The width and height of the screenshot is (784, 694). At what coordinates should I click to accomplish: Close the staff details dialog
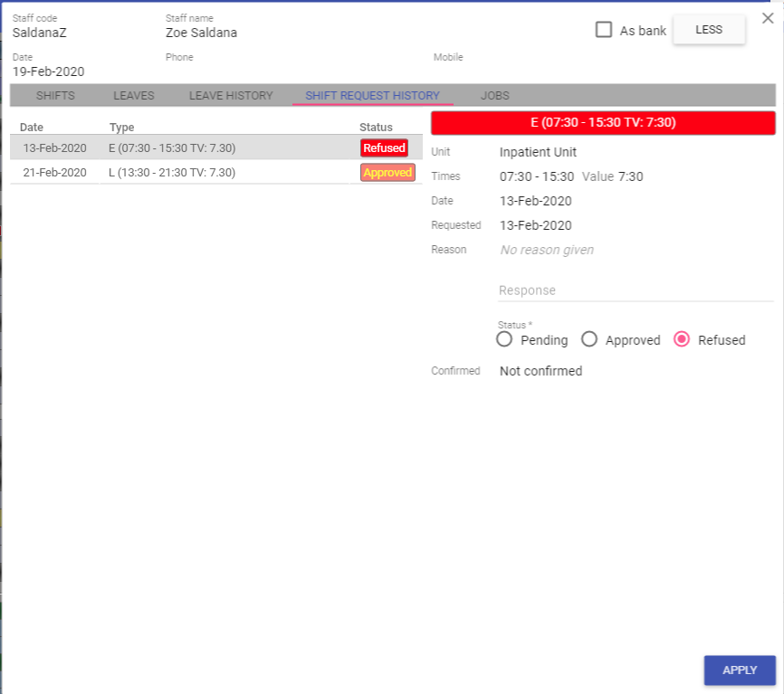pos(767,18)
